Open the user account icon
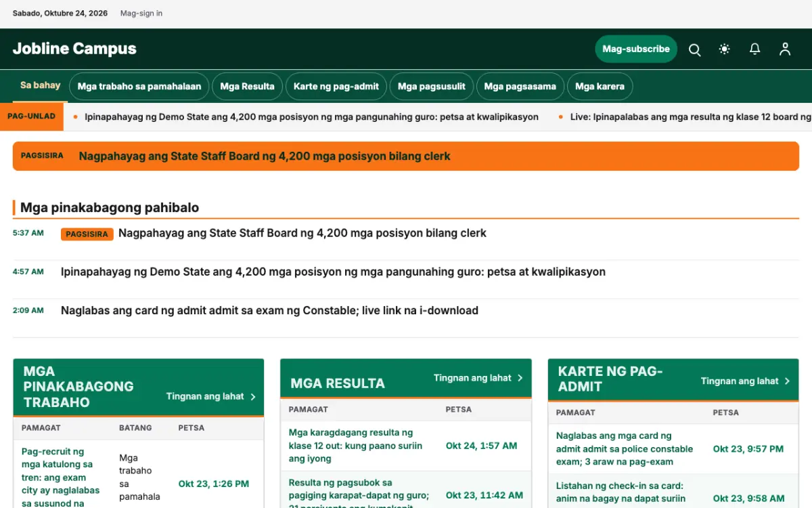Screen dimensions: 812x508 785,49
